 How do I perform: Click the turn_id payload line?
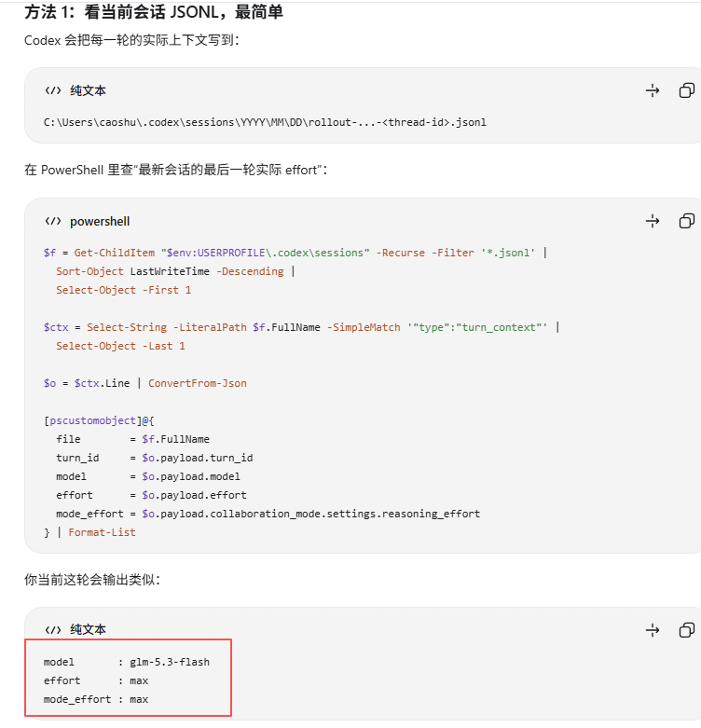point(155,458)
